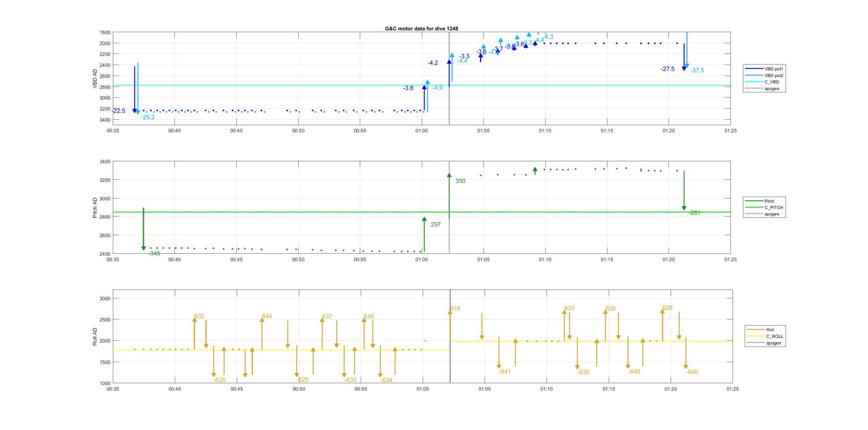Screen dimensions: 868x430
Task: Select the 'C_VBD' legend entry
Action: tap(764, 82)
